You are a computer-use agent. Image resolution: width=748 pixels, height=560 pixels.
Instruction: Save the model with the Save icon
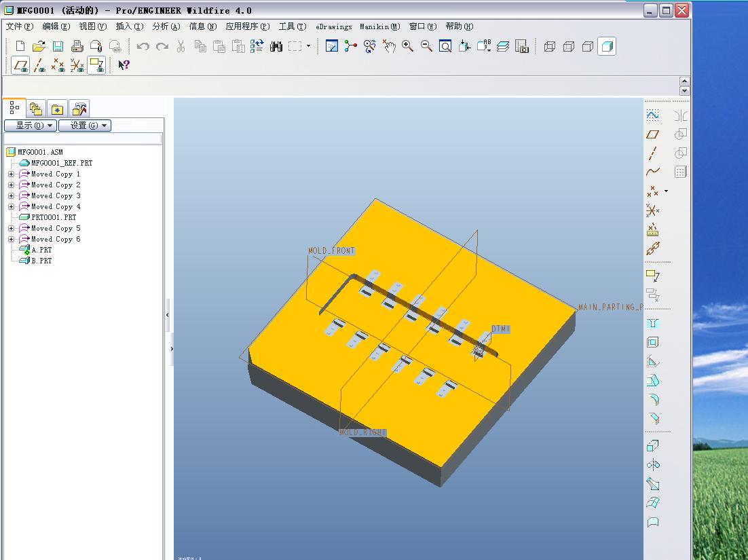(58, 46)
